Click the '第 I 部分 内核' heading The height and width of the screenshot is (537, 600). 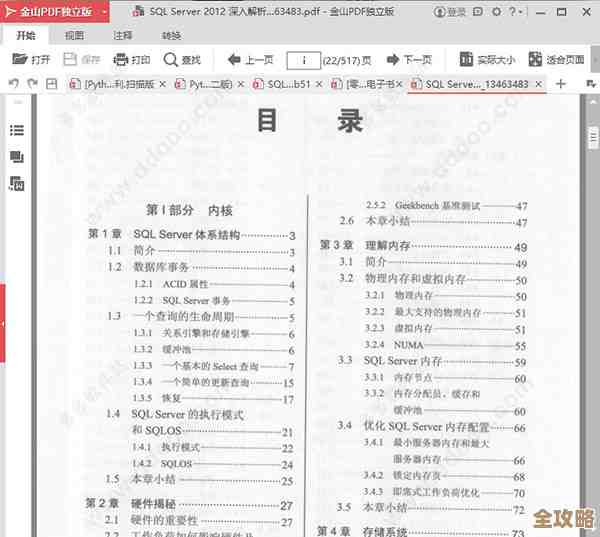tap(189, 210)
